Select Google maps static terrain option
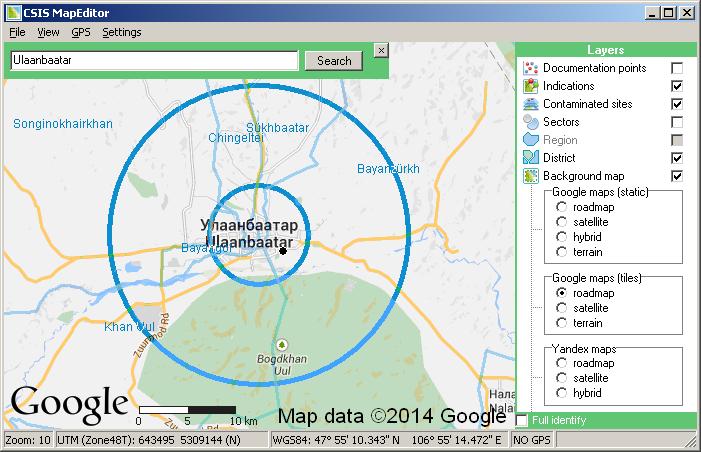701x452 pixels. tap(561, 252)
